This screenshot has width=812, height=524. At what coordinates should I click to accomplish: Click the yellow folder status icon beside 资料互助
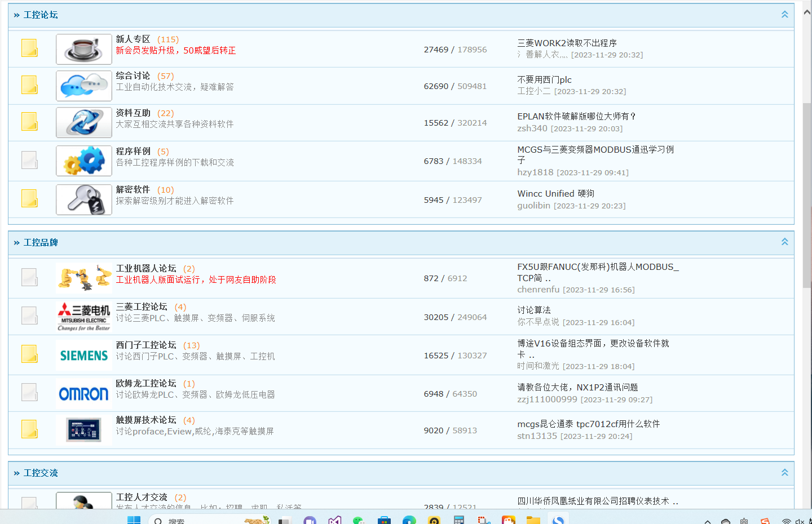(29, 122)
